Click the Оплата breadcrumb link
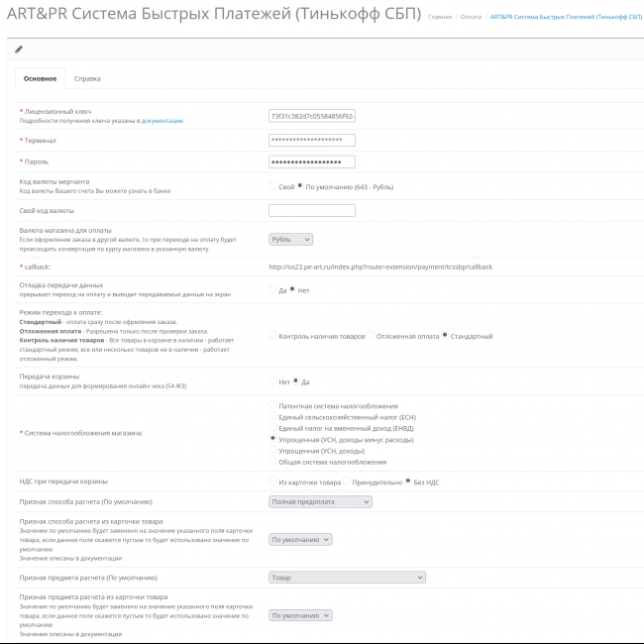644x644 pixels. point(472,18)
